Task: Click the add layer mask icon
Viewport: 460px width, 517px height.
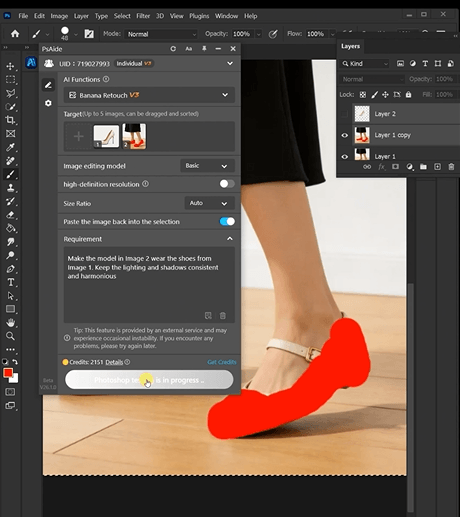Action: pos(395,167)
